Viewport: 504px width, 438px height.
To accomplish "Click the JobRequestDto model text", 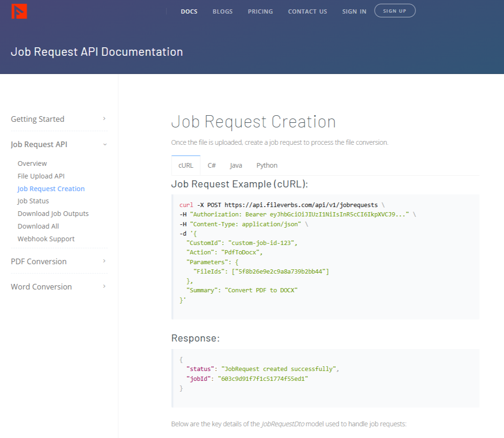I will (283, 424).
